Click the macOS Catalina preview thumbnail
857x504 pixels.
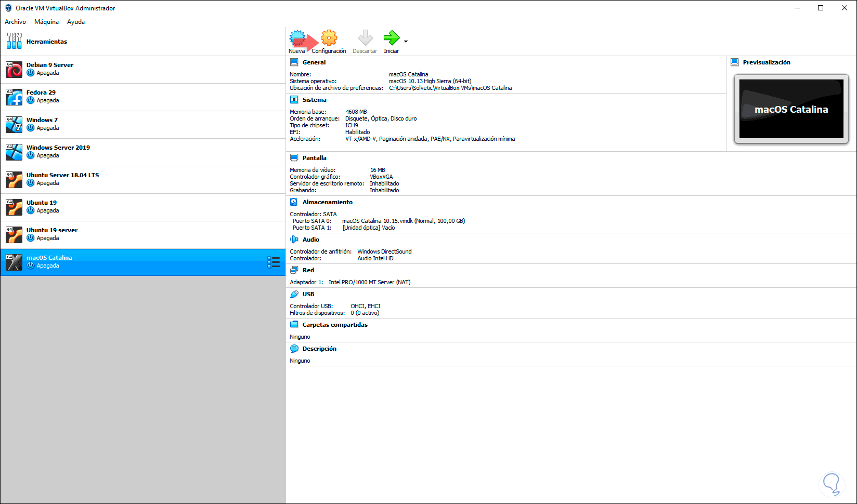click(791, 109)
